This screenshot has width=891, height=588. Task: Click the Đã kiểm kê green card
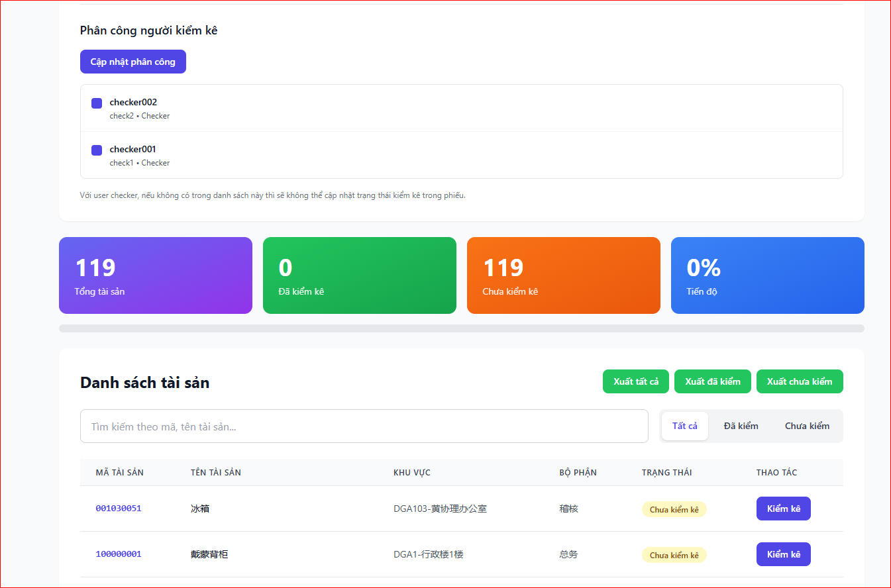tap(359, 275)
